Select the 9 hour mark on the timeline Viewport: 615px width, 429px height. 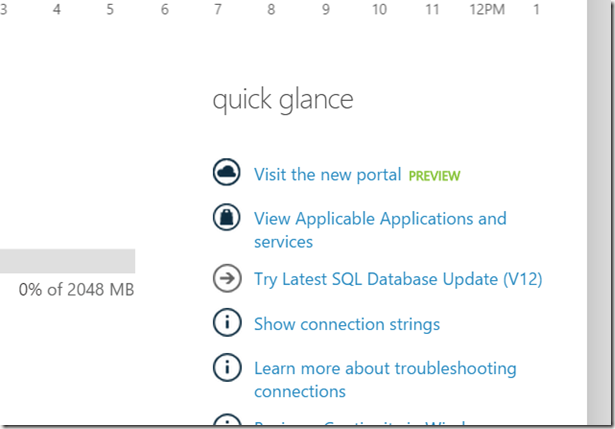click(x=325, y=10)
